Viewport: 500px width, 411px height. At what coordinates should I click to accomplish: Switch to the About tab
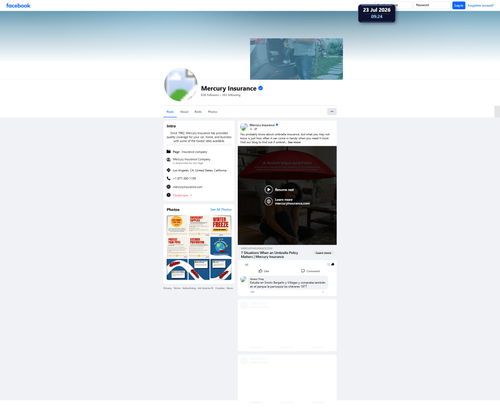click(x=184, y=112)
